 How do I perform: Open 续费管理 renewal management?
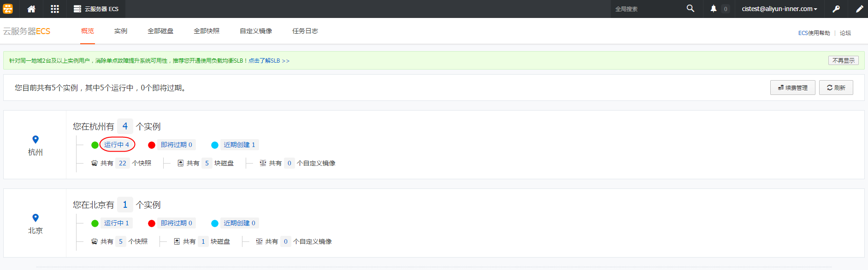point(792,88)
